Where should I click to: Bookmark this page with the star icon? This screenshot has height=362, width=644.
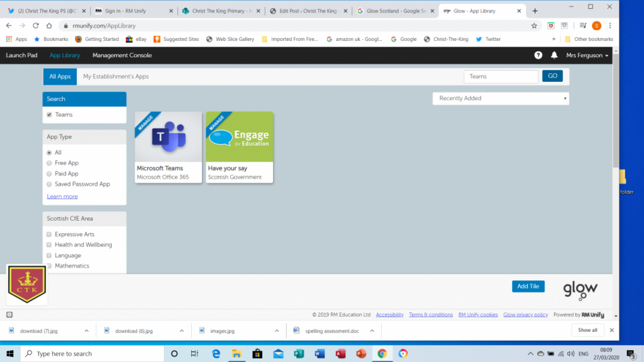(x=534, y=26)
